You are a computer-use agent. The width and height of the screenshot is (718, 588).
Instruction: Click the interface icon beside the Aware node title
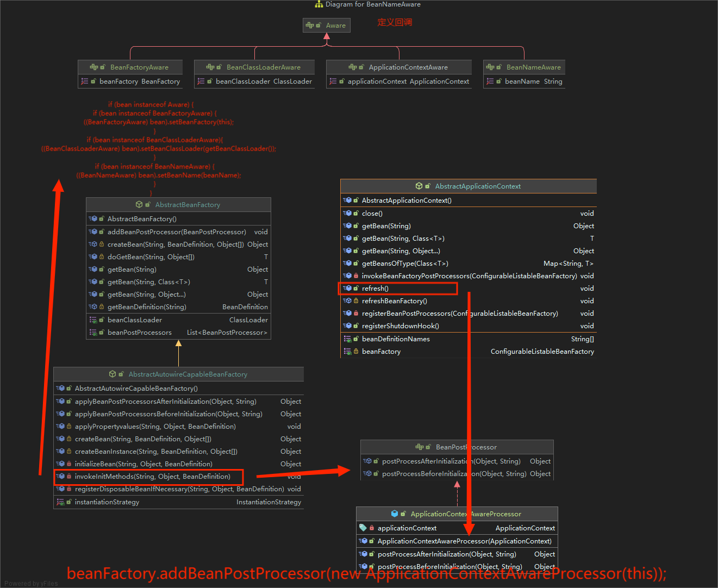310,25
